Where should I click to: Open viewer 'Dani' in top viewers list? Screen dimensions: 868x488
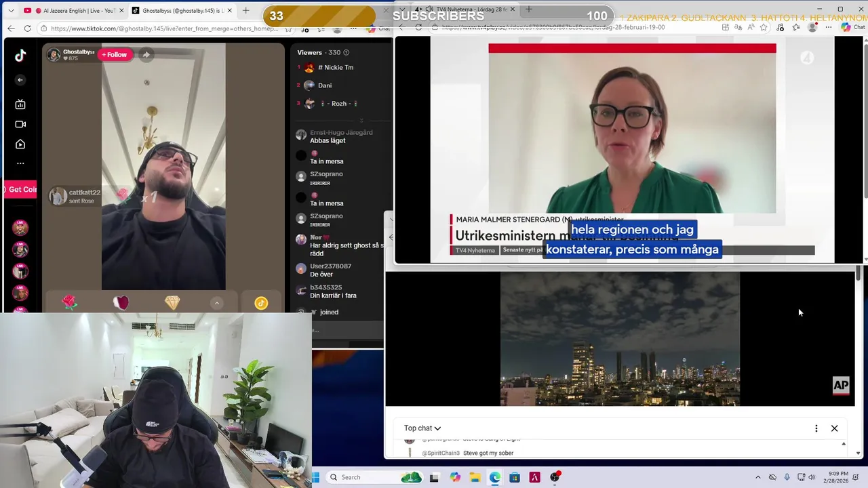click(x=325, y=85)
